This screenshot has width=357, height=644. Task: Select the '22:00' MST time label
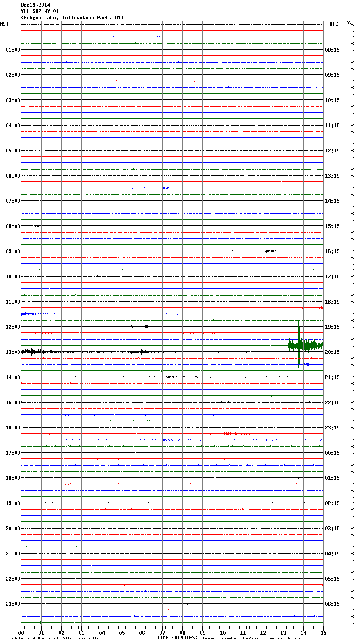pyautogui.click(x=13, y=579)
